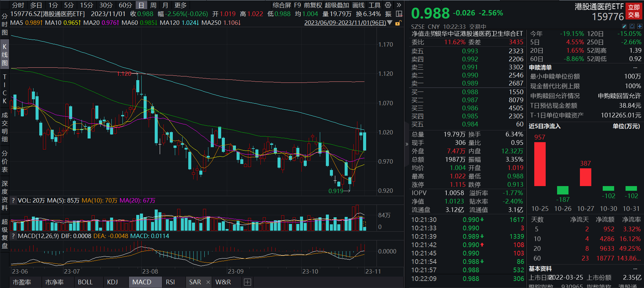
Task: Set a price alert with bell icon
Action: tap(632, 26)
